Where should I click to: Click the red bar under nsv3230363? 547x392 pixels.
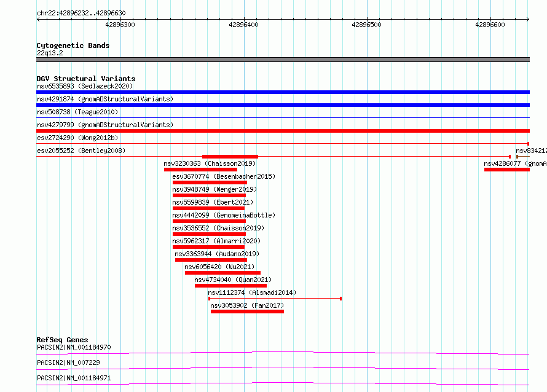tap(200, 170)
